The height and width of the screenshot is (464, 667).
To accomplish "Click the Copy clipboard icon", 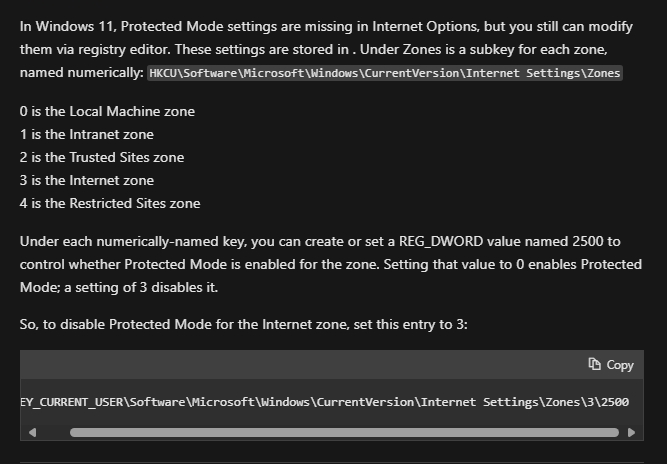I will (x=594, y=364).
